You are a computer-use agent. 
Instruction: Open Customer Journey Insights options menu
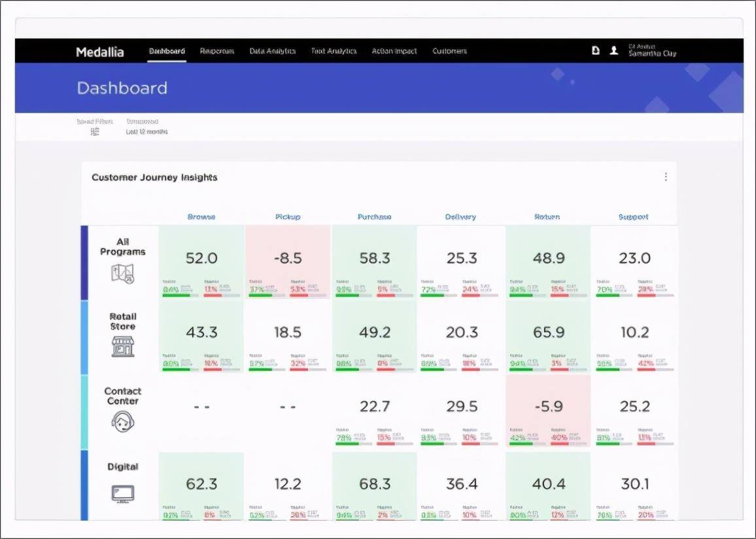click(666, 177)
